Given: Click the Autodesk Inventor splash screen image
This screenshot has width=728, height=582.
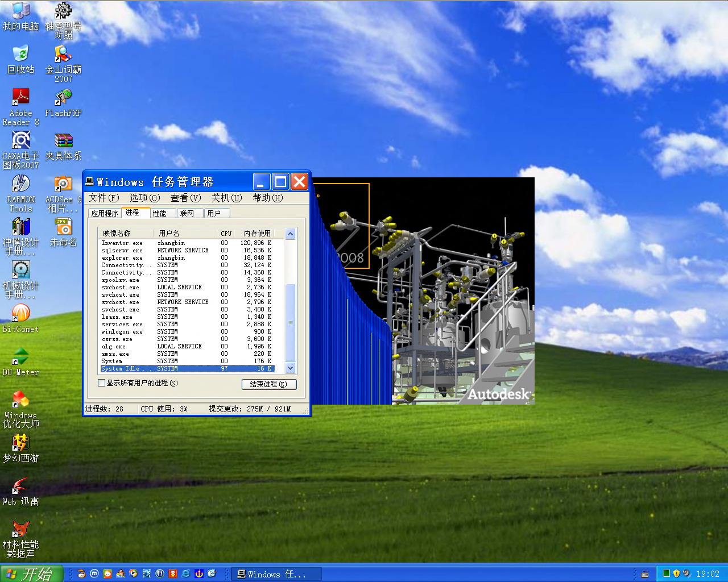Looking at the screenshot, I should (423, 291).
